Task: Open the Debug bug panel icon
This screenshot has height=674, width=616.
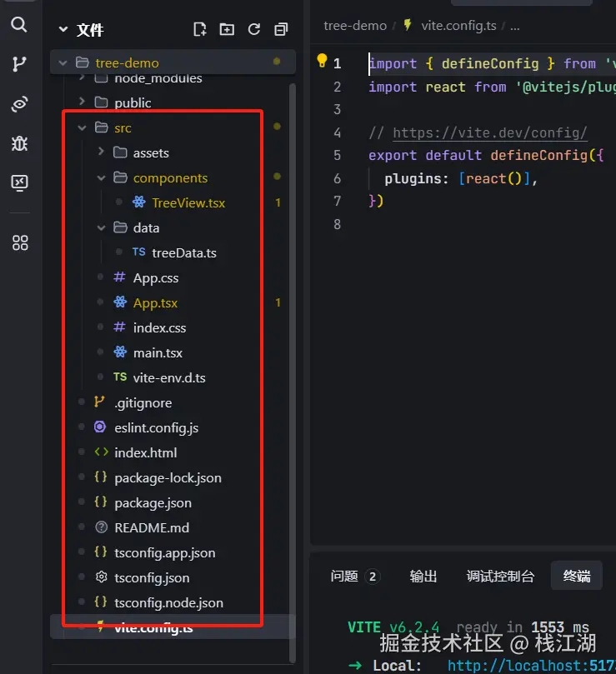Action: (19, 143)
